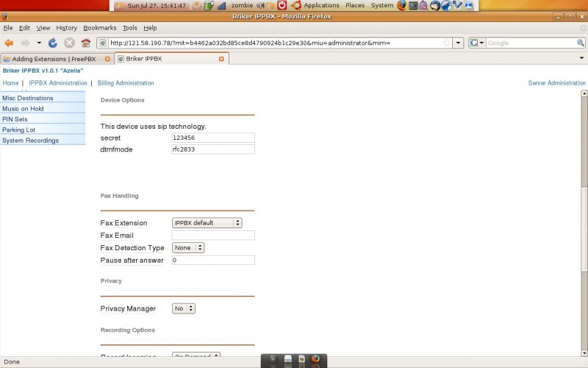Open the back/forward history dropdown arrow

[39, 43]
